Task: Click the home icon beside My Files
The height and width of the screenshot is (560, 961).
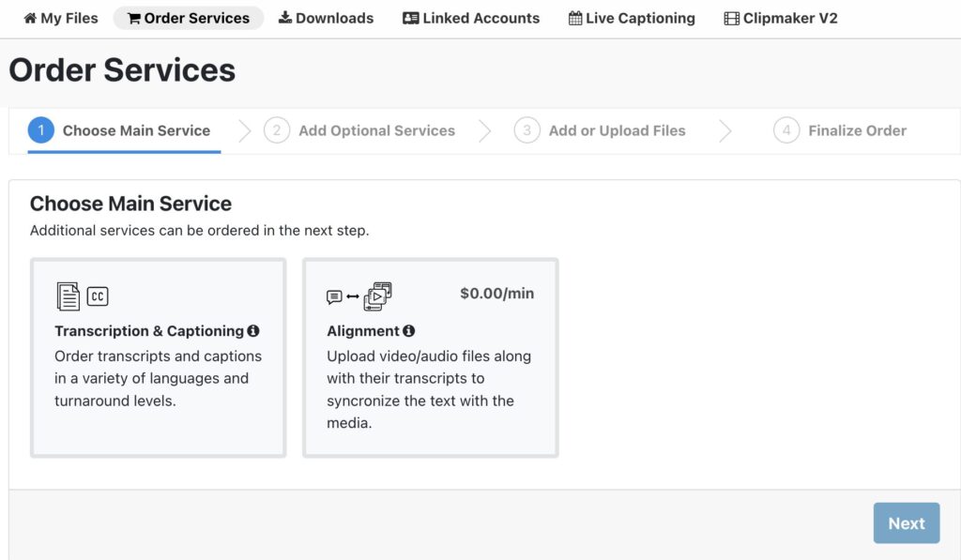Action: [30, 19]
